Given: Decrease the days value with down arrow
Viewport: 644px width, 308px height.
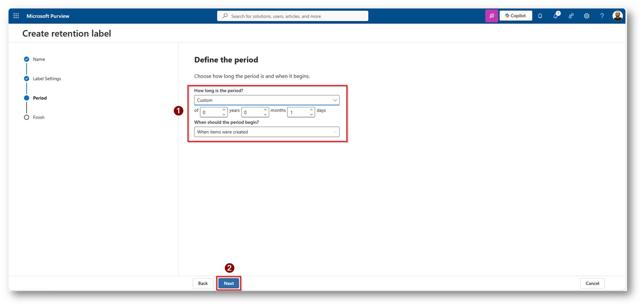Looking at the screenshot, I should (x=311, y=115).
